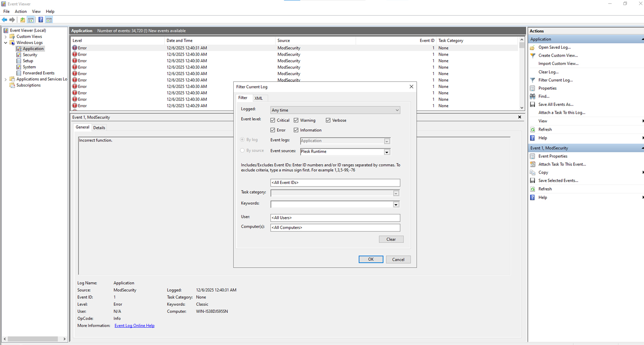
Task: Uncheck the Critical event level checkbox
Action: point(273,121)
